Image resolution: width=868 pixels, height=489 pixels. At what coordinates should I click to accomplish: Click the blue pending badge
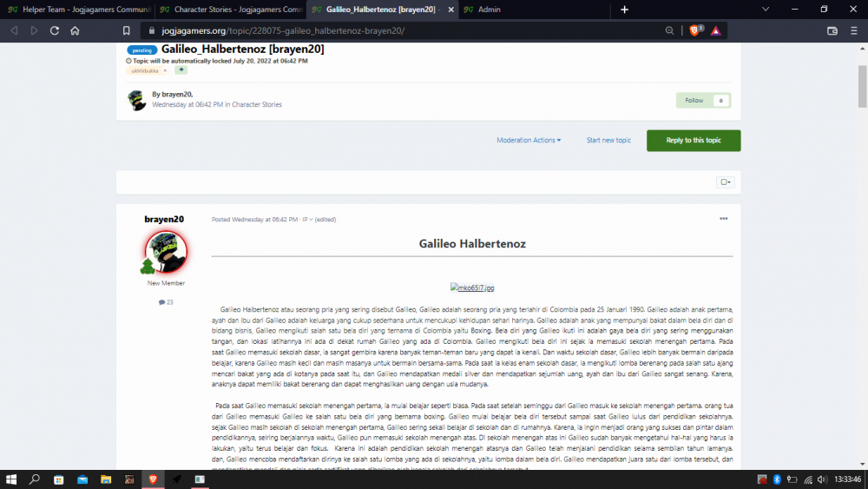click(141, 50)
